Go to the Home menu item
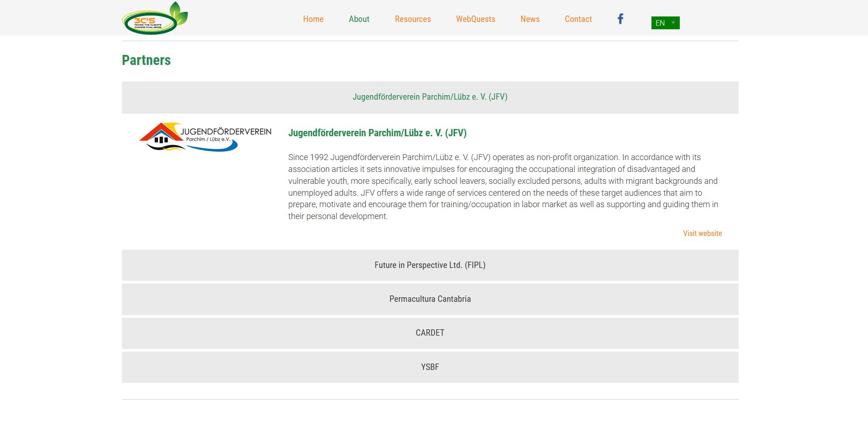Viewport: 868px width, 423px height. click(313, 19)
